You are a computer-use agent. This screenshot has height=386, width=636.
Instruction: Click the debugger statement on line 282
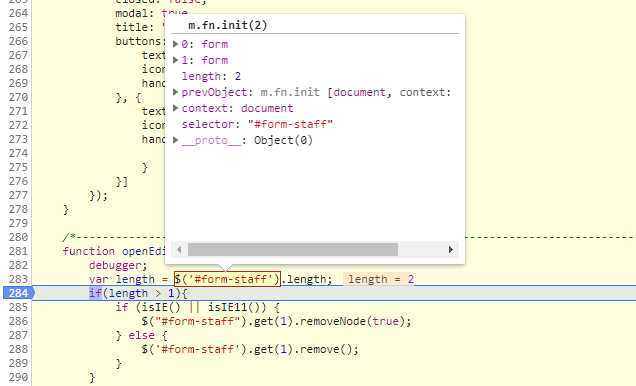[118, 265]
